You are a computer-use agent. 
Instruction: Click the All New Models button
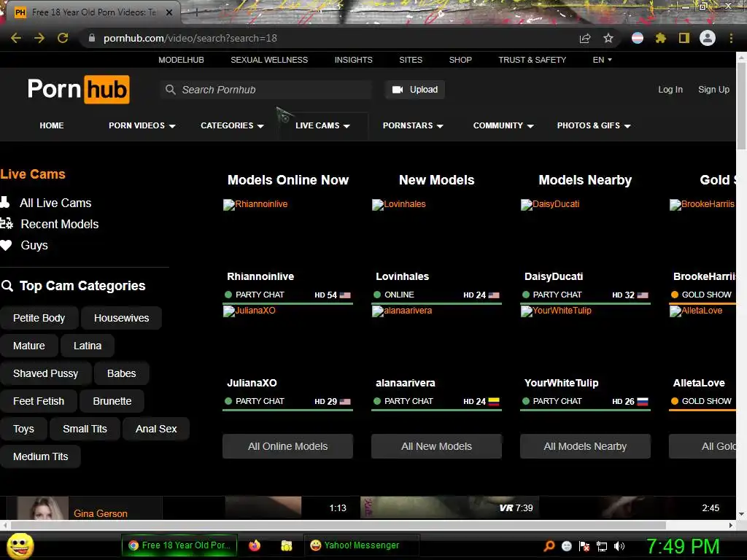click(x=436, y=446)
